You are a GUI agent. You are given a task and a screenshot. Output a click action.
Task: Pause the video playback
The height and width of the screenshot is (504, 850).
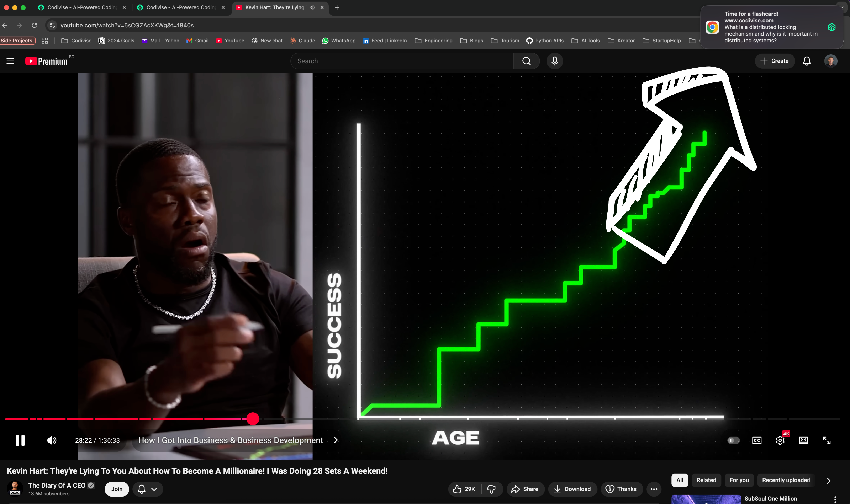20,440
